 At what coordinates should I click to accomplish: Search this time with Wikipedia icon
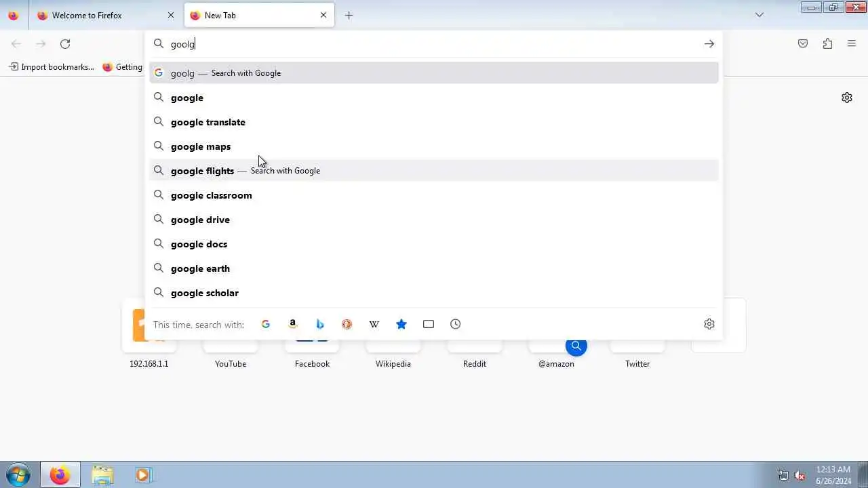(x=374, y=324)
